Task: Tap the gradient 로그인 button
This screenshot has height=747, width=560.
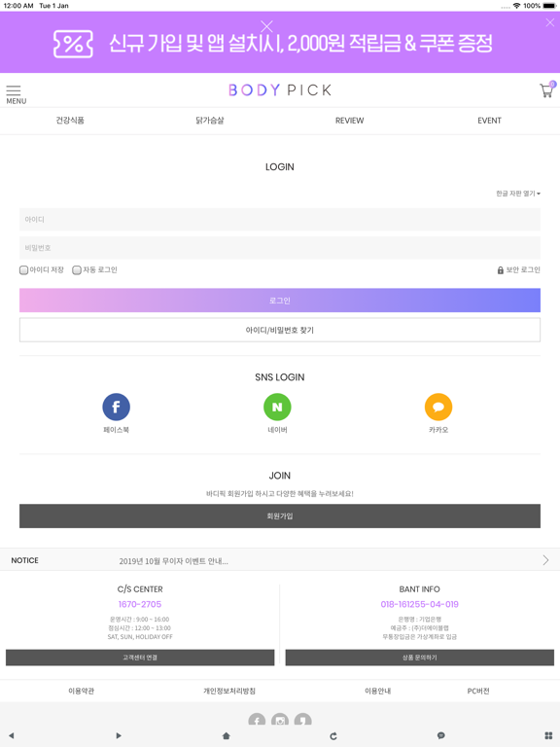Action: (x=280, y=301)
